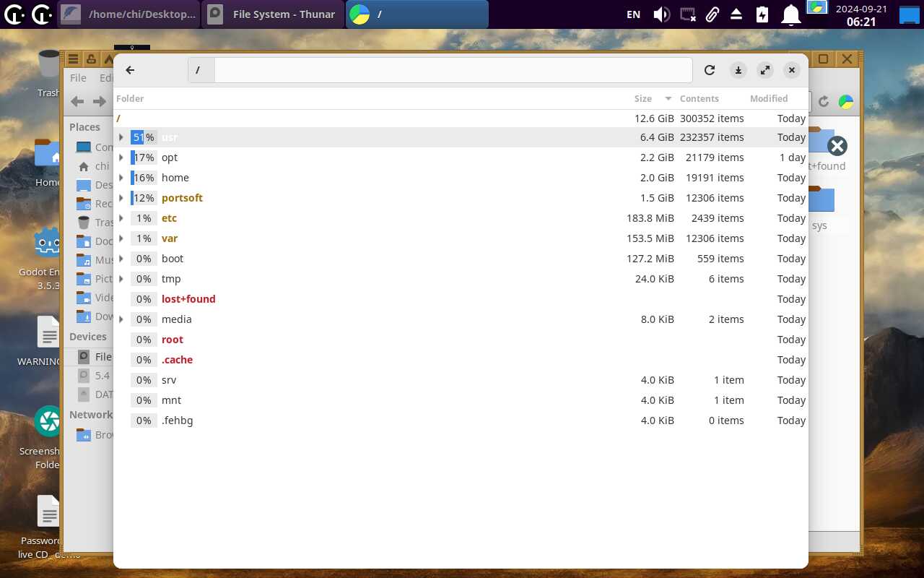The image size is (924, 578).
Task: Expand the opt folder row
Action: click(121, 158)
